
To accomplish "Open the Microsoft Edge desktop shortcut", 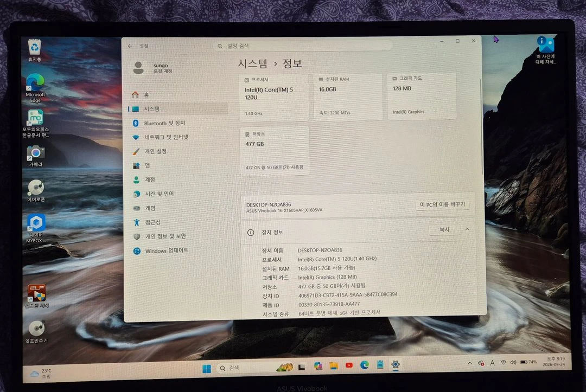I will [x=35, y=88].
